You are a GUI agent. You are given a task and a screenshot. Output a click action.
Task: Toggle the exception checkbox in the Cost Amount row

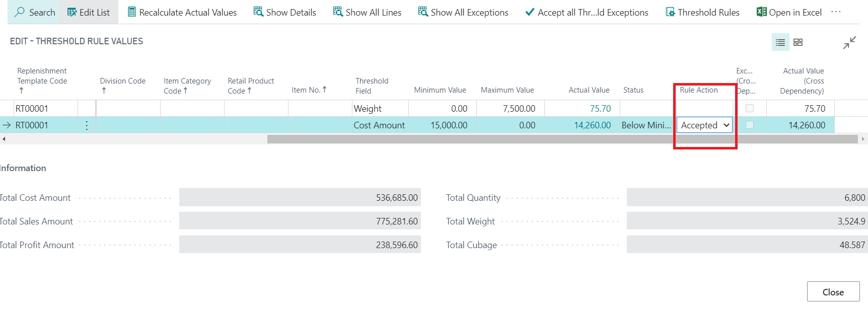pos(750,125)
